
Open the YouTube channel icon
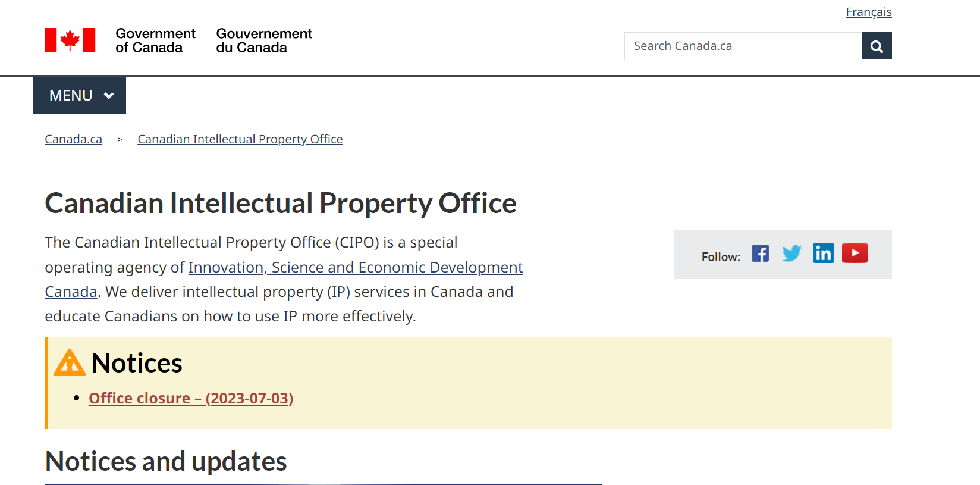855,254
